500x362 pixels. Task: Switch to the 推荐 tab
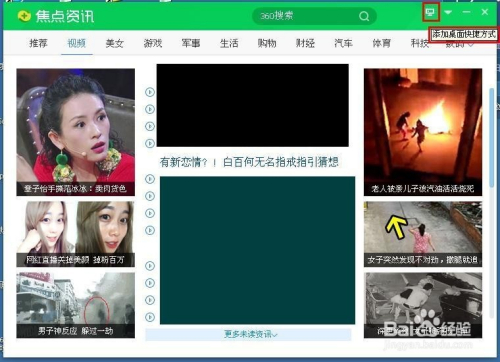pyautogui.click(x=38, y=43)
